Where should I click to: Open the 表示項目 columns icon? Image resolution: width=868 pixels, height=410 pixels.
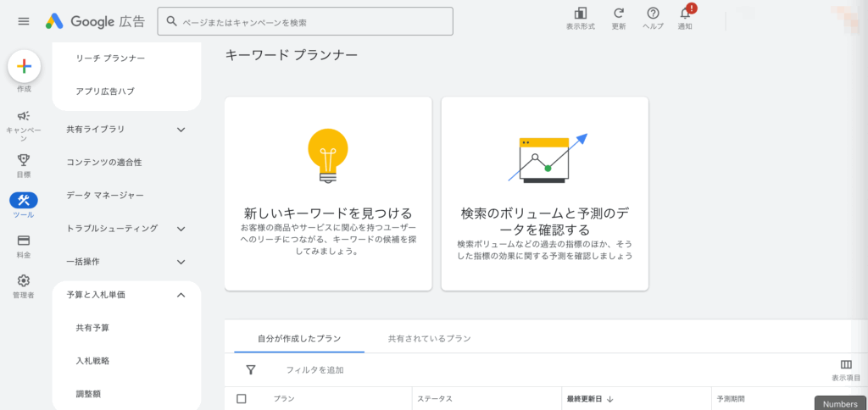coord(846,364)
